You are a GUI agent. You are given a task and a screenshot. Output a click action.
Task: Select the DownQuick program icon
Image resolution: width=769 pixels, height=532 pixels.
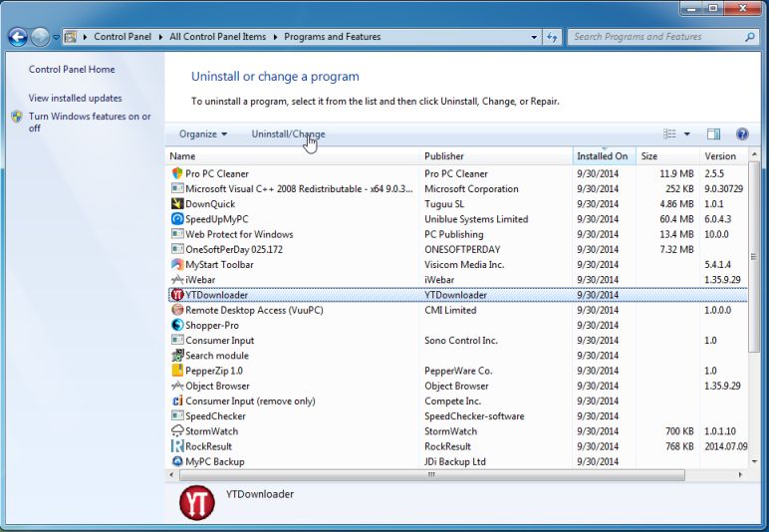177,204
